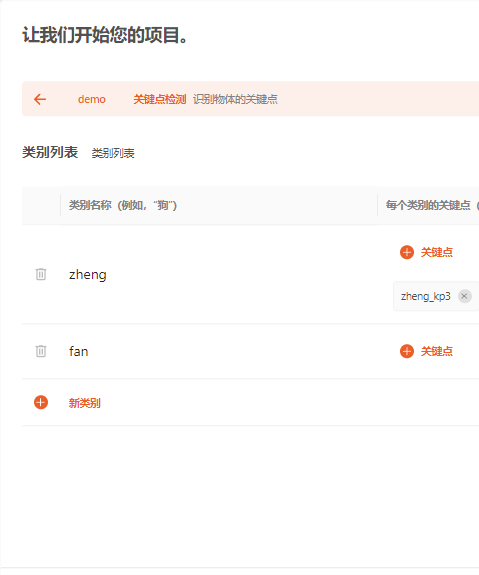The width and height of the screenshot is (479, 575).
Task: Click the 每个类别的关键点 column header
Action: (x=428, y=205)
